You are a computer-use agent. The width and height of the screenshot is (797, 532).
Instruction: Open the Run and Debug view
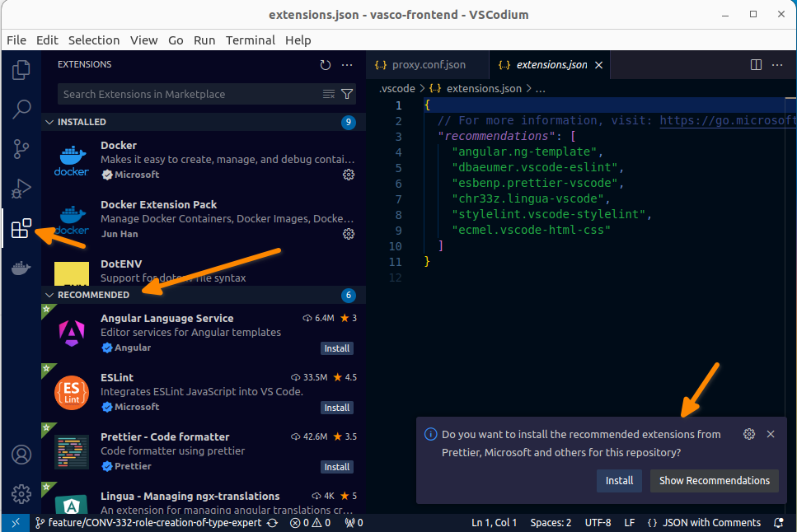(21, 188)
